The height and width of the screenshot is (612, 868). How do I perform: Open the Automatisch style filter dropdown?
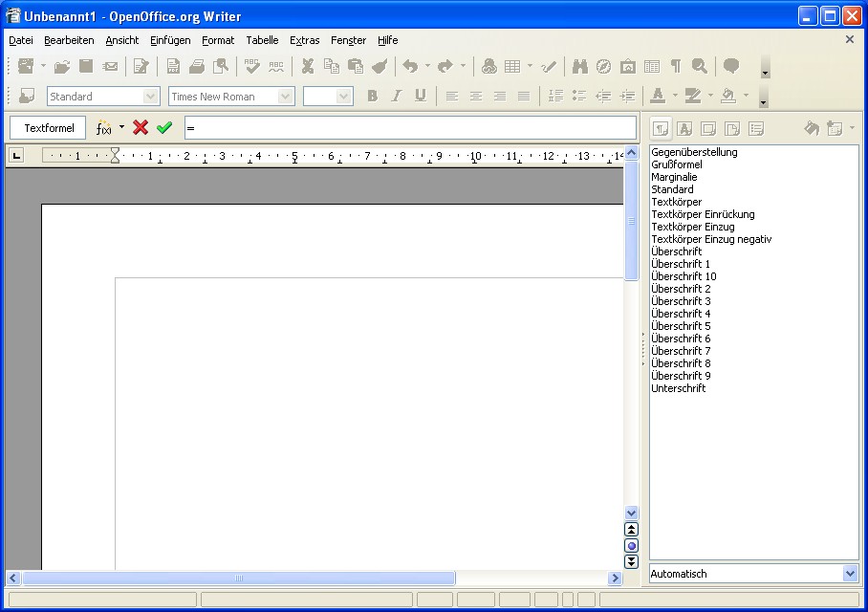(x=850, y=574)
